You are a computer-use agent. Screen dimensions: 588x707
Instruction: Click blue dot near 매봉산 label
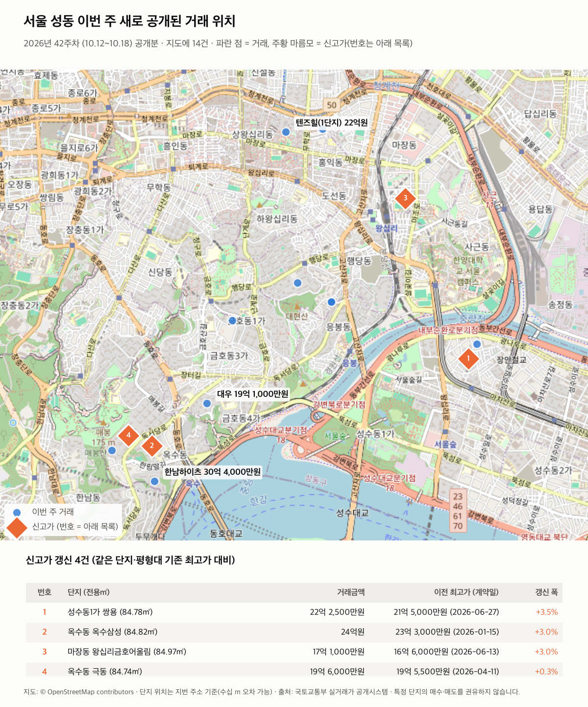pyautogui.click(x=112, y=450)
